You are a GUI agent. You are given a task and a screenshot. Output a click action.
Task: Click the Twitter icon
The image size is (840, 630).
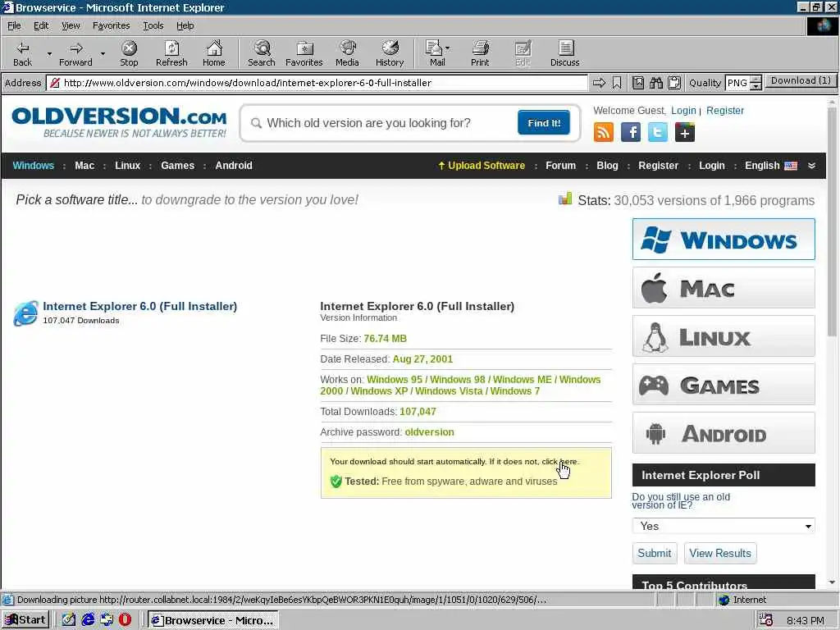pos(657,132)
